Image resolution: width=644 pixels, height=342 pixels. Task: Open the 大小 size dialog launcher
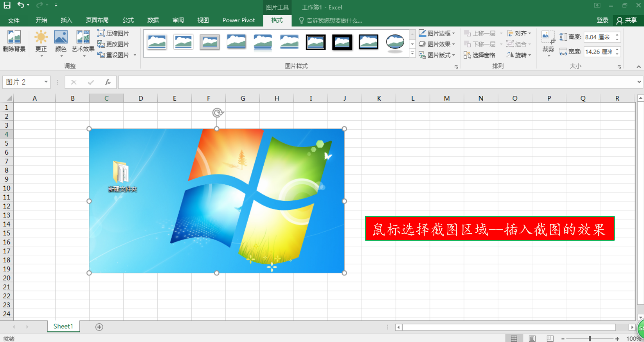[x=619, y=67]
